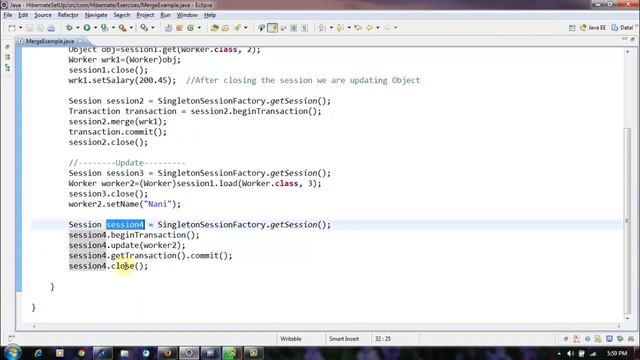Expand the Debug configurations dropdown

(x=78, y=28)
